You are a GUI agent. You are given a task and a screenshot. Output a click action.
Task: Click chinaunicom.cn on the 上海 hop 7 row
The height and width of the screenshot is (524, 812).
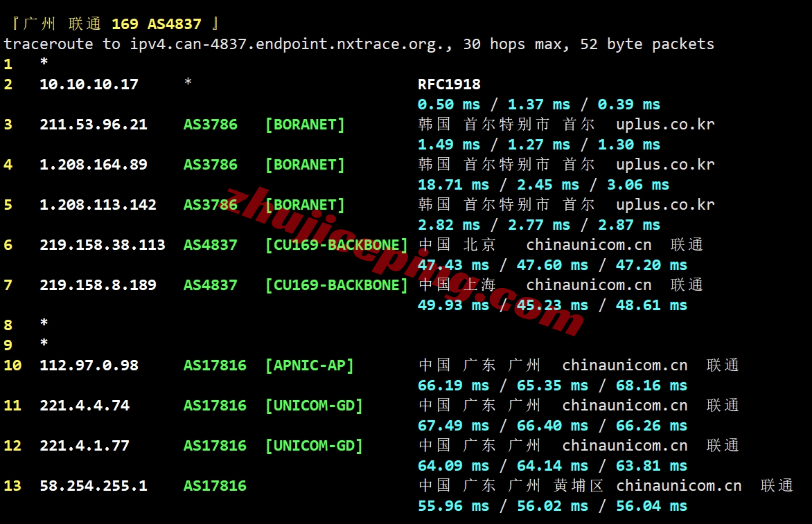tap(589, 285)
